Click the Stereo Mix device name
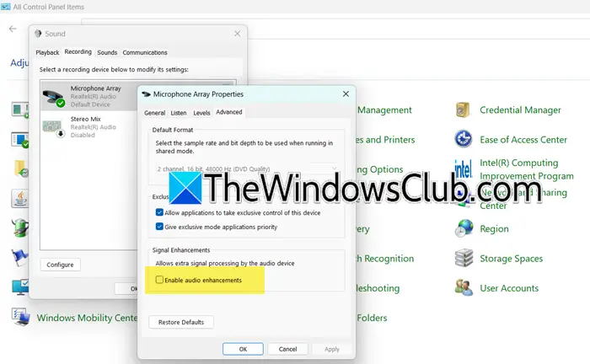This screenshot has height=364, width=590. 86,119
